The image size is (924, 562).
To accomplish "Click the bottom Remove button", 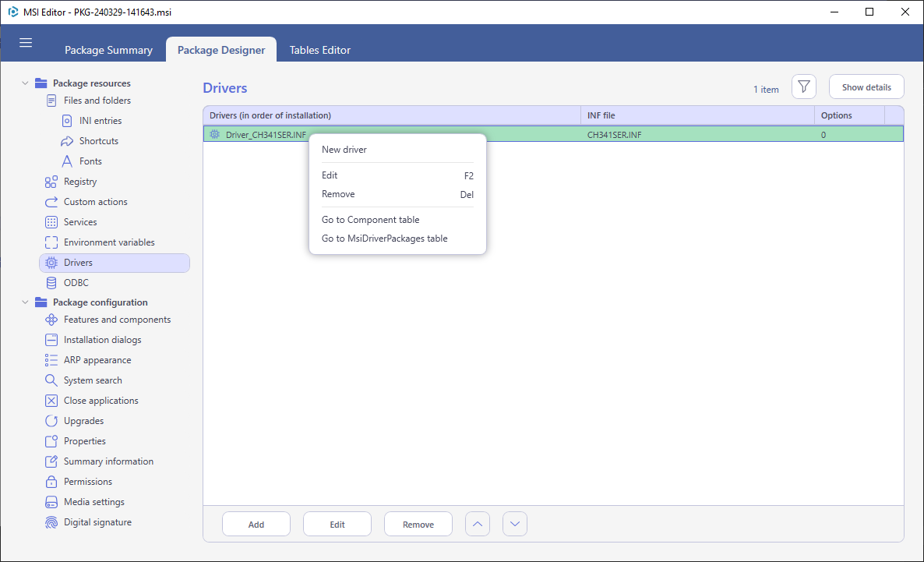I will tap(418, 525).
